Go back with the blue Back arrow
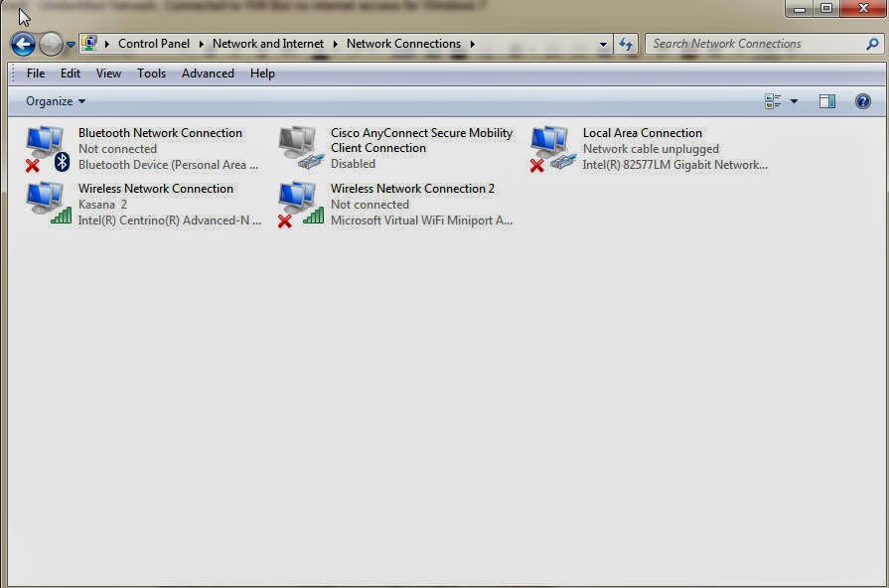The height and width of the screenshot is (588, 889). (x=23, y=44)
